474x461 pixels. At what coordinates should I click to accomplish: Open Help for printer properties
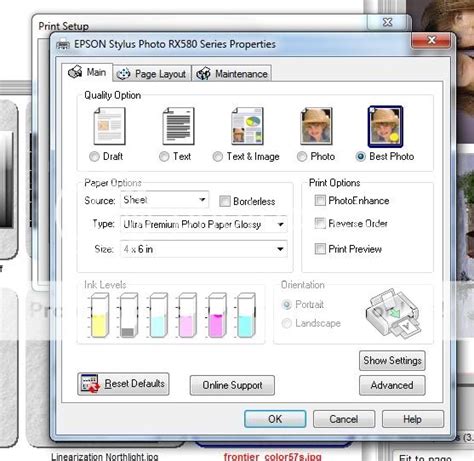point(413,419)
